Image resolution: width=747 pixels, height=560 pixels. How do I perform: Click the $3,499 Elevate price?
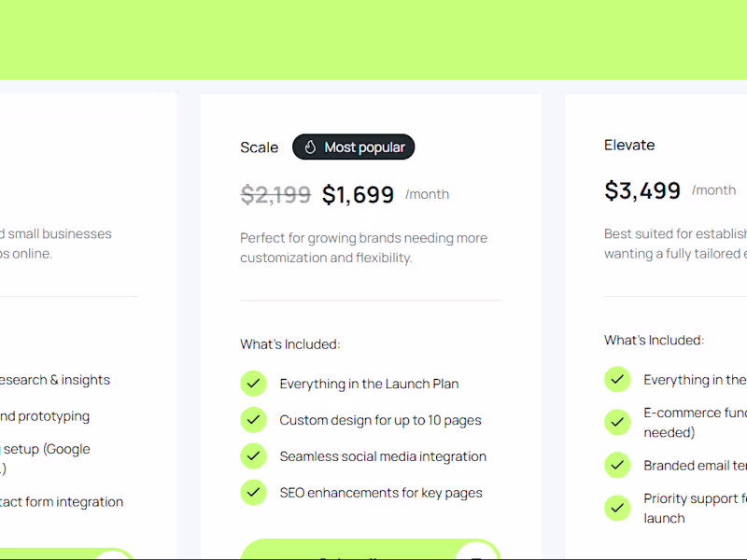[642, 190]
